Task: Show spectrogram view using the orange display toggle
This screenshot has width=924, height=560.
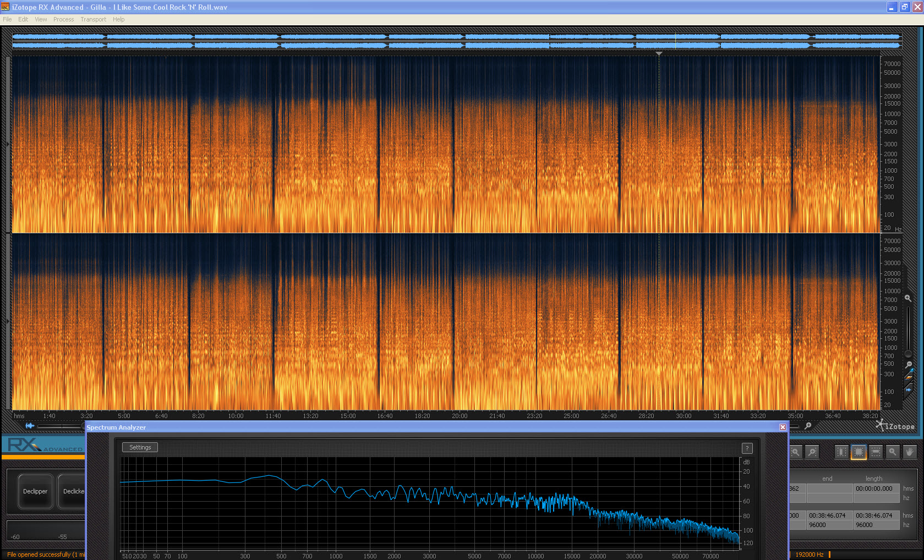Action: click(x=909, y=378)
